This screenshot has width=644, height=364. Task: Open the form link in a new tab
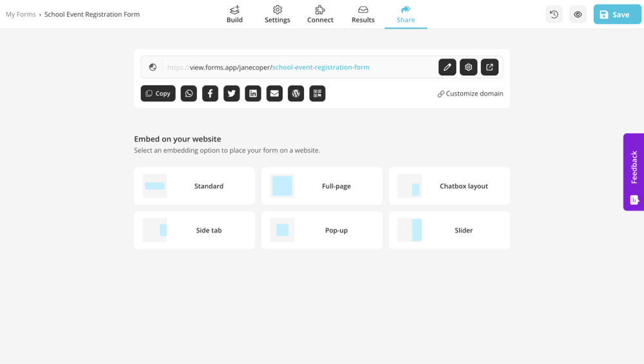click(489, 67)
